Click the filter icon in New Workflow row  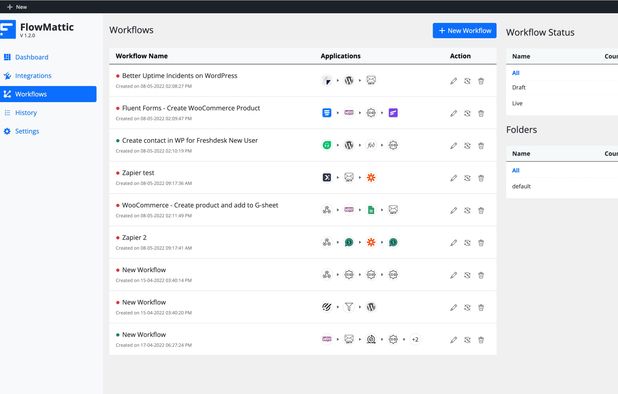pos(349,307)
